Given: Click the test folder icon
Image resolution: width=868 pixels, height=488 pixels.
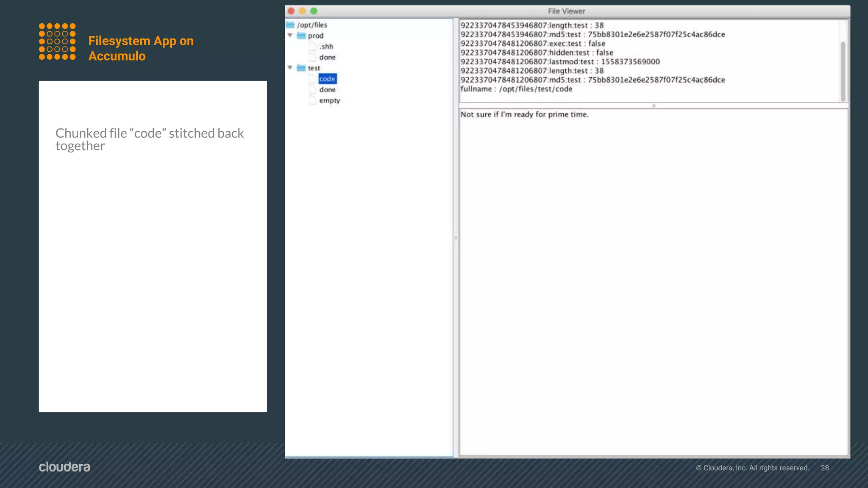Looking at the screenshot, I should coord(301,68).
